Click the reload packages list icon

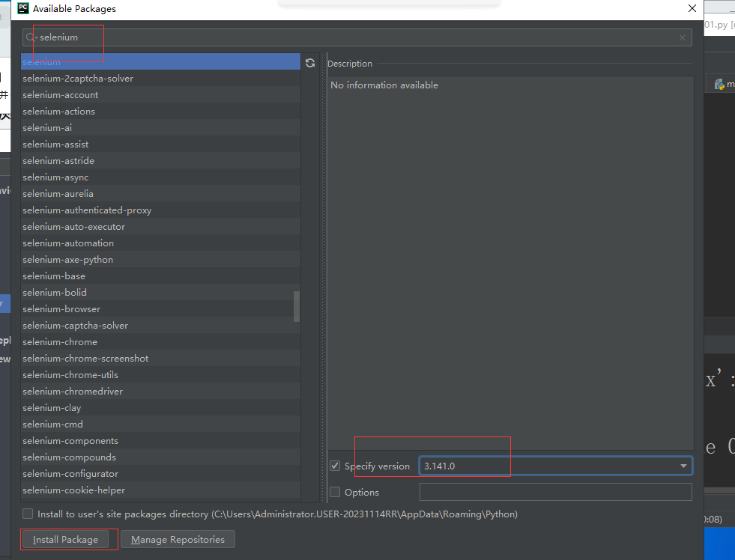click(x=310, y=63)
